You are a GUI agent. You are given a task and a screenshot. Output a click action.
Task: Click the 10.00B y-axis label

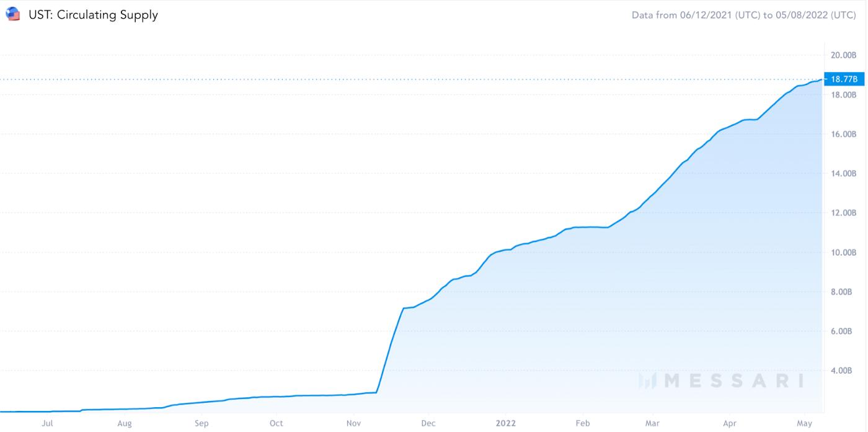point(843,253)
